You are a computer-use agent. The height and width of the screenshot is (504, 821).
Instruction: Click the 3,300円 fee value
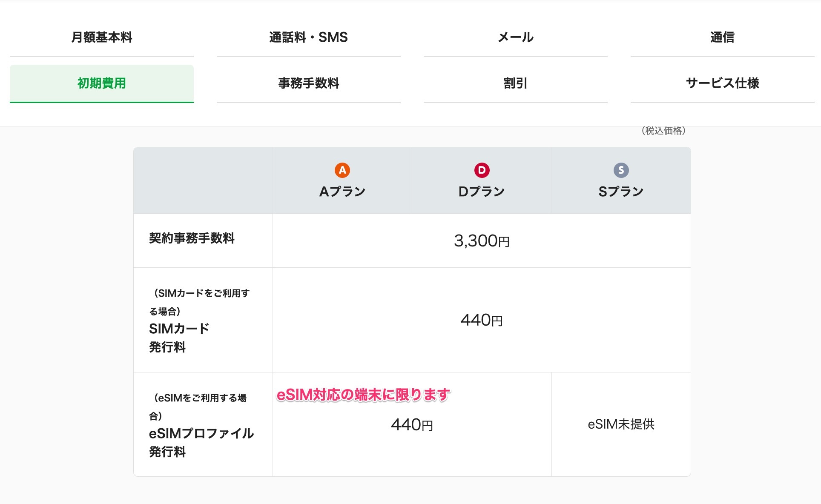click(x=482, y=241)
